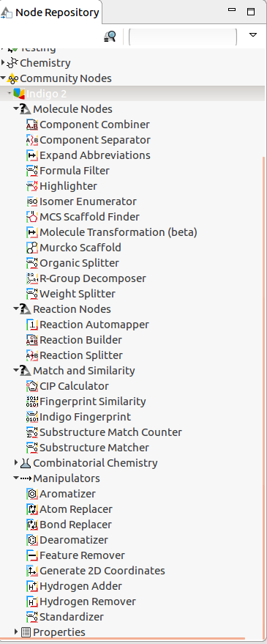Collapse the Manipulators category
Image resolution: width=267 pixels, height=644 pixels.
click(16, 478)
